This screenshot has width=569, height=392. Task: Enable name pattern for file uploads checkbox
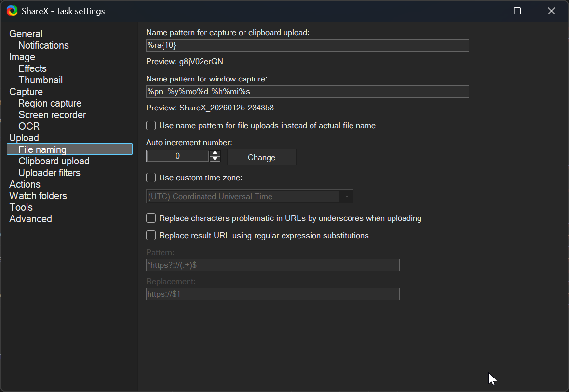click(x=151, y=125)
